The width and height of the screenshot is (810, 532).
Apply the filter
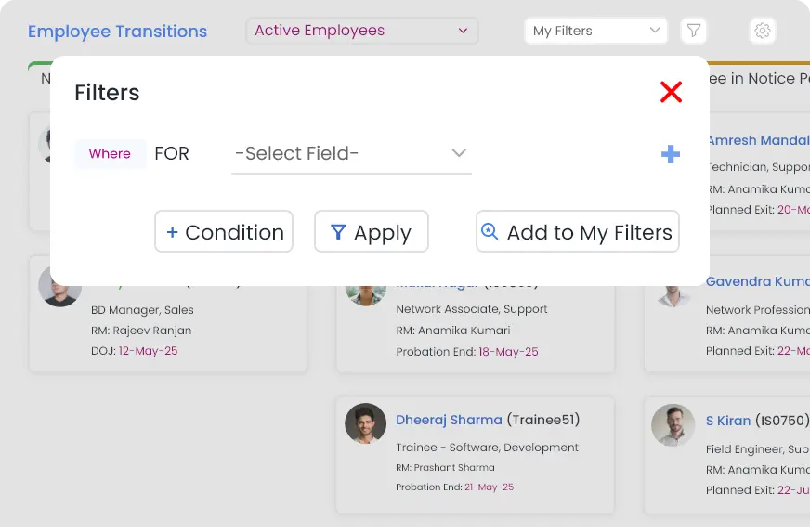371,232
